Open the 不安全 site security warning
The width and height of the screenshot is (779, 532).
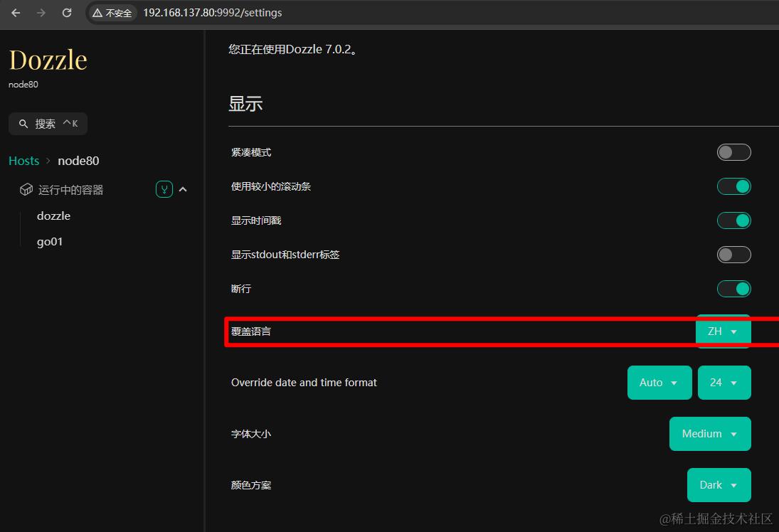point(112,12)
